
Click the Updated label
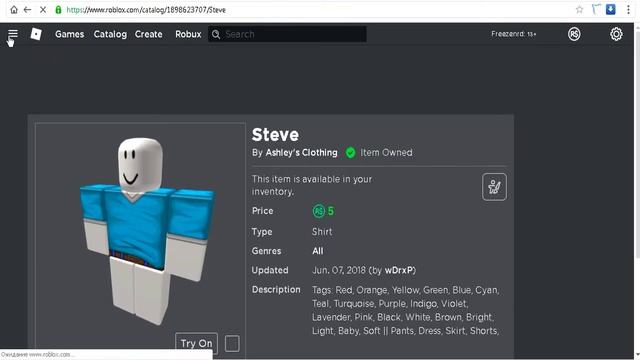point(270,270)
